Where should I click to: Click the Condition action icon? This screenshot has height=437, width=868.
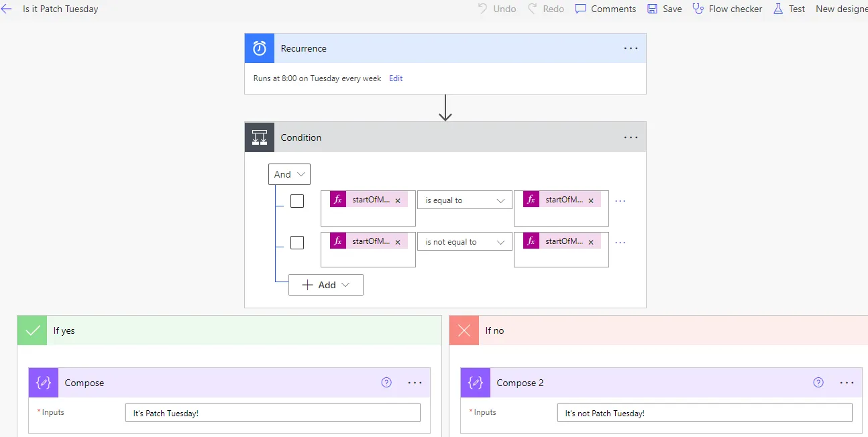click(260, 137)
